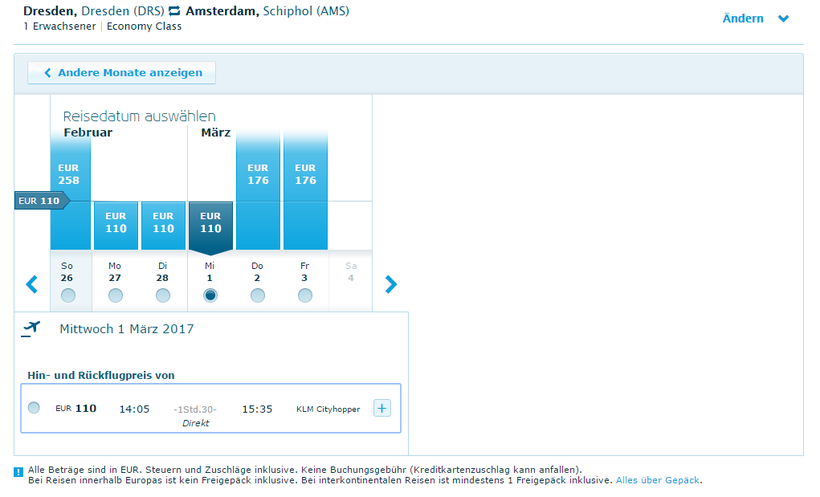Click the März month label

[x=215, y=132]
